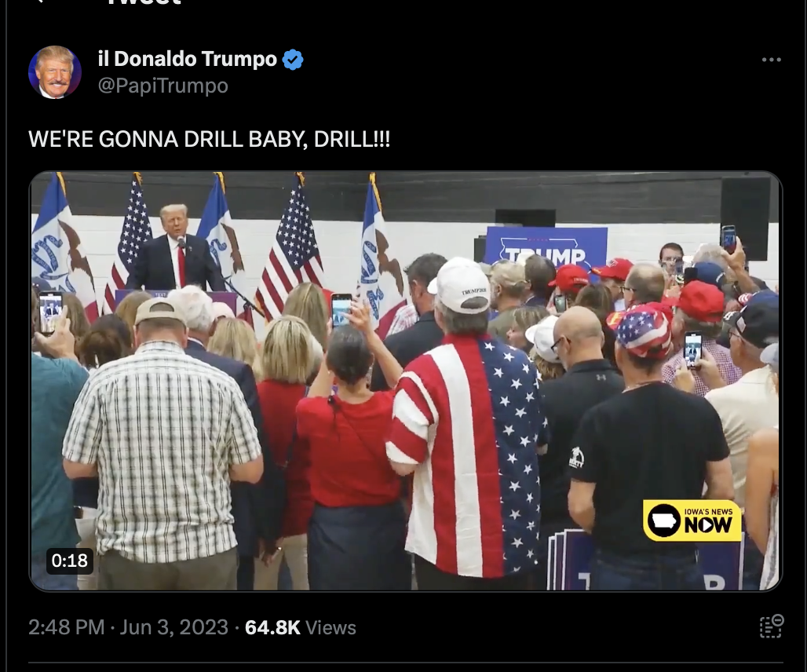Click the il Donaldo Trumpo profile avatar

tap(54, 72)
